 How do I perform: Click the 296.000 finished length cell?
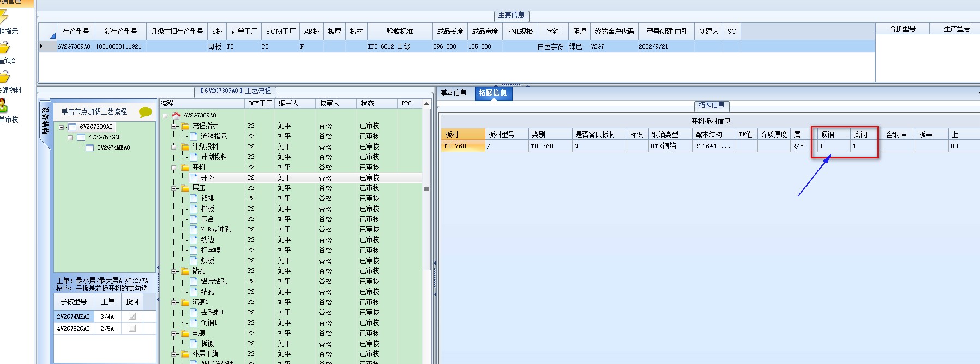(x=450, y=46)
